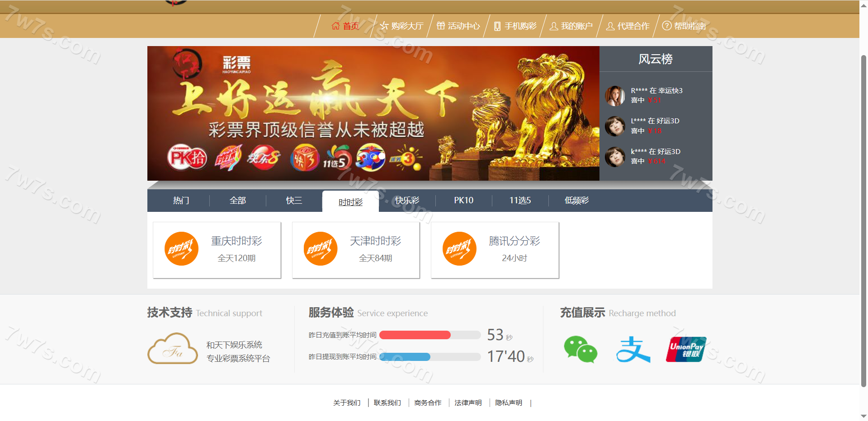Open the 购彩大厅 menu item

402,26
